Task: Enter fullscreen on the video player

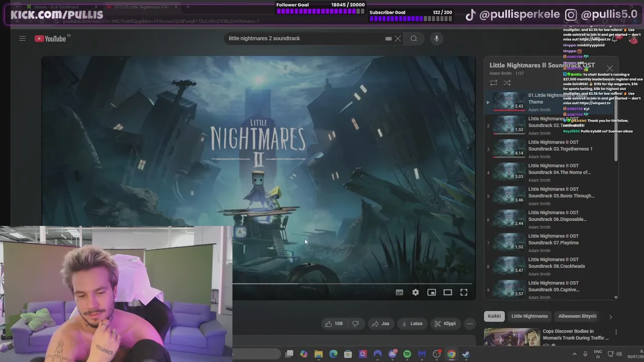Action: coord(464,292)
